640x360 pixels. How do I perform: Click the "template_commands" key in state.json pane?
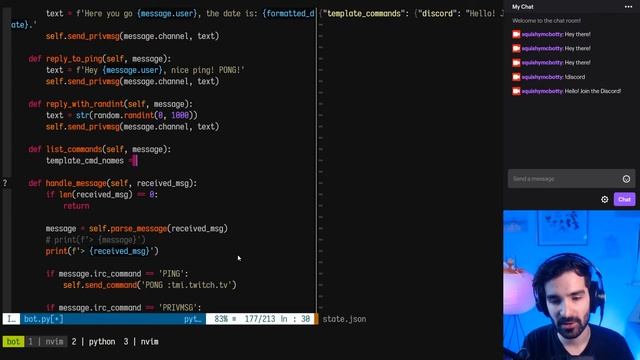[x=364, y=13]
